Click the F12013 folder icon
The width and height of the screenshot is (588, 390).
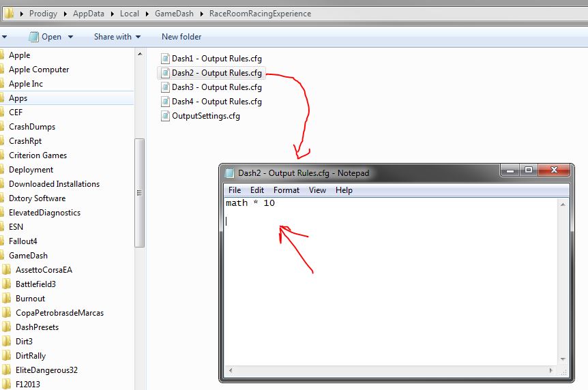6,384
